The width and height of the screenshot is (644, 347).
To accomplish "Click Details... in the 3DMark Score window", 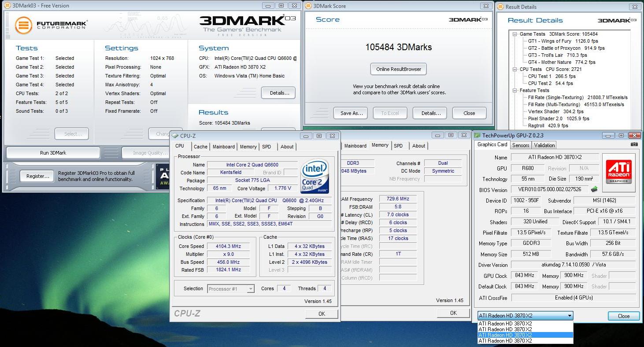I will pos(431,113).
